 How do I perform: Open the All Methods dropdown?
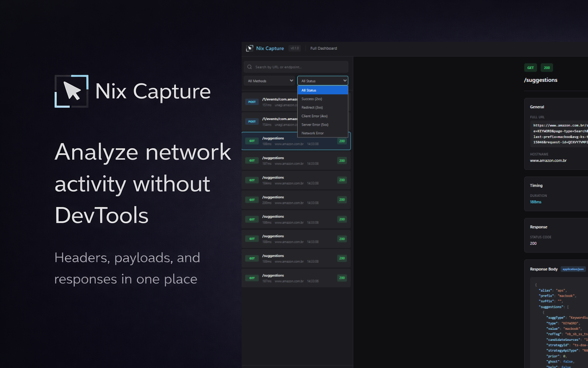tap(270, 81)
